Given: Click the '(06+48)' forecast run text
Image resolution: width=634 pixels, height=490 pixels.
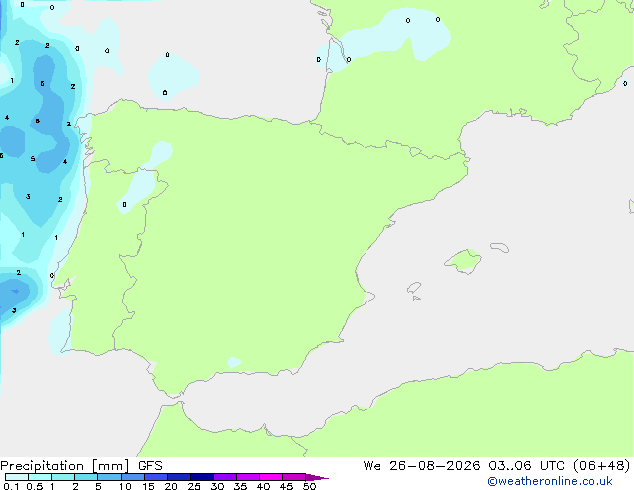Looking at the screenshot, I should [602, 466].
